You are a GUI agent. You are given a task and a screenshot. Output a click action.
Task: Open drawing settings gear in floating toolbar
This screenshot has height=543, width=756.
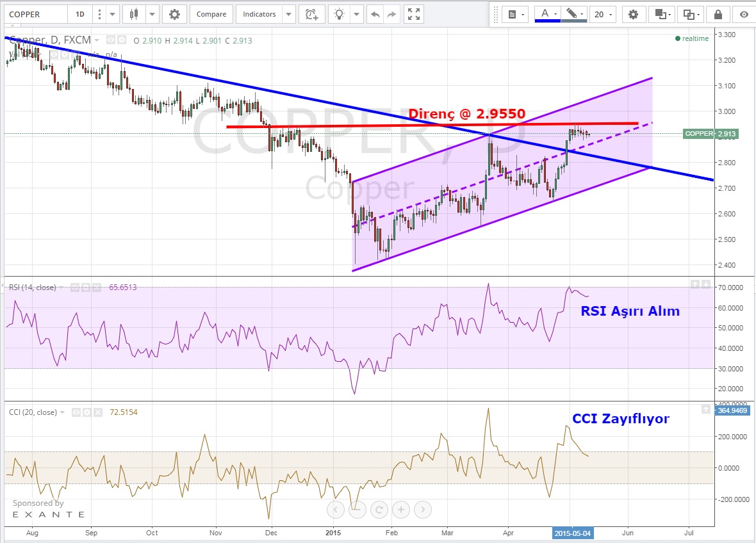633,14
